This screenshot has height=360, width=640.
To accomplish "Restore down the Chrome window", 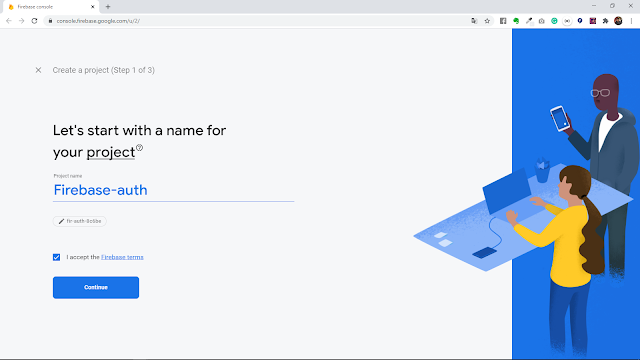I will tap(612, 6).
